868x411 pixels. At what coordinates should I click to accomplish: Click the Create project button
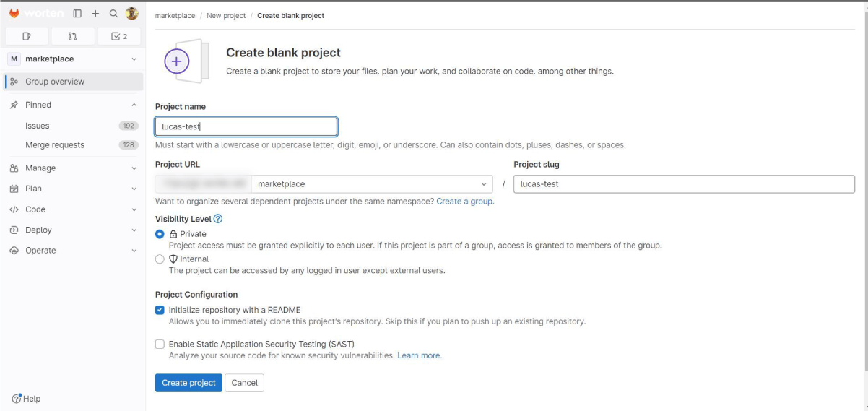pos(188,383)
